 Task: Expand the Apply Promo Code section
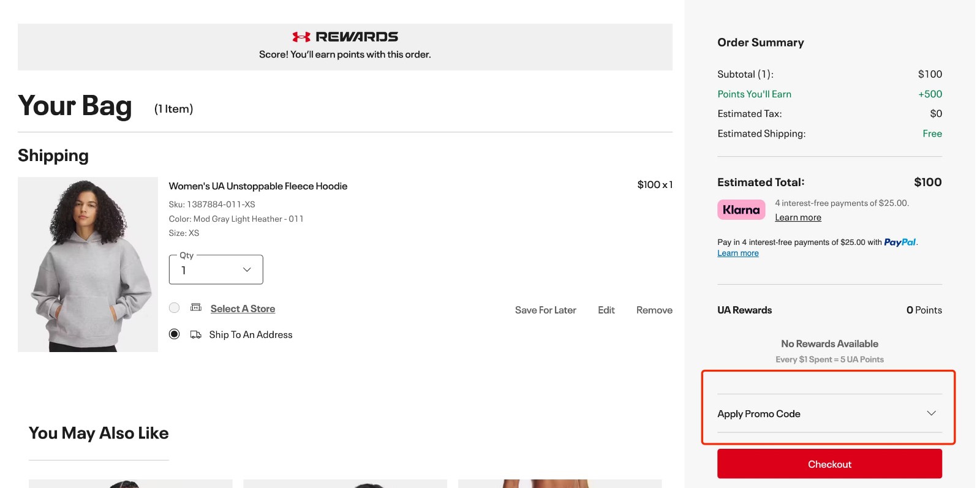[x=759, y=413]
